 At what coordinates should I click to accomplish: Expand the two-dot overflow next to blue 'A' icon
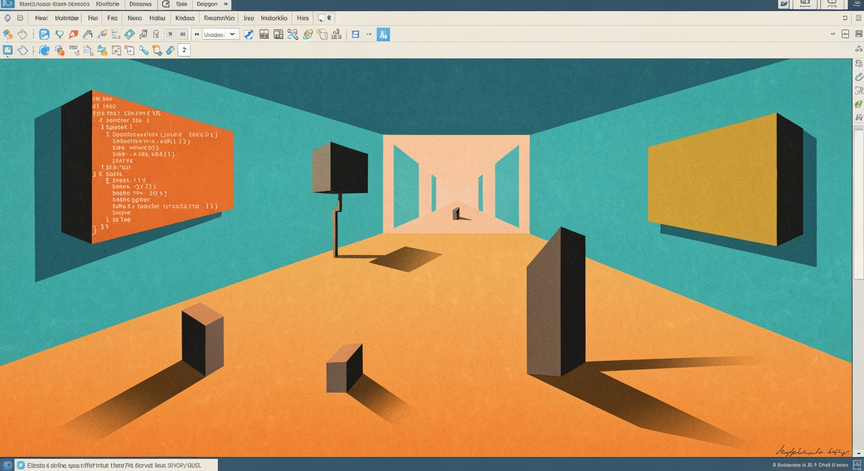click(x=369, y=34)
